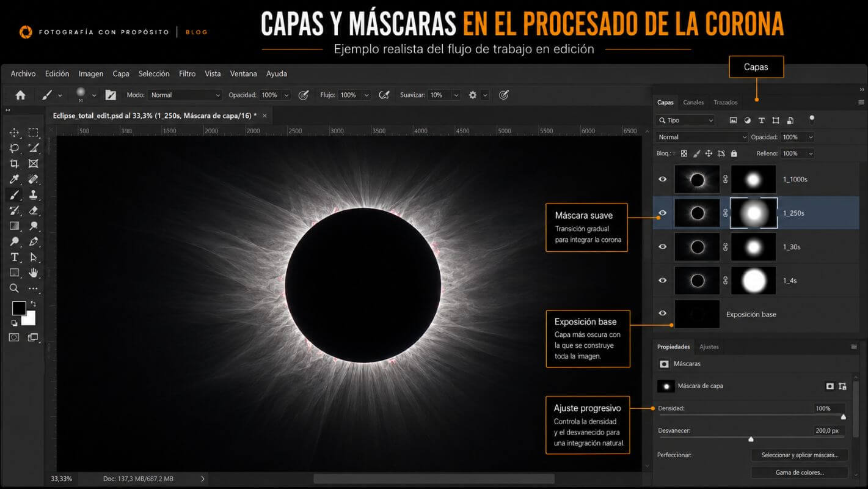The image size is (868, 489).
Task: Open the Tipo layer filter dropdown
Action: point(685,120)
